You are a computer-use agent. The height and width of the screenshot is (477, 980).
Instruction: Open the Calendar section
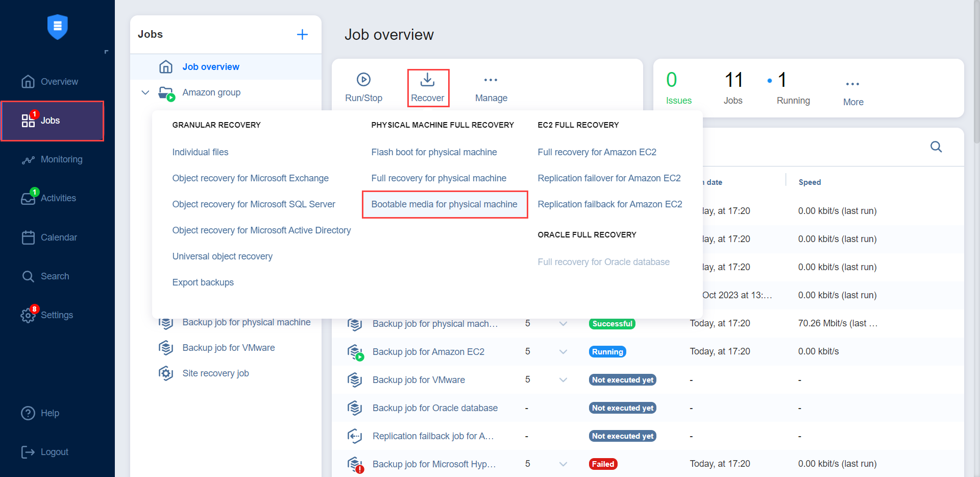point(50,237)
